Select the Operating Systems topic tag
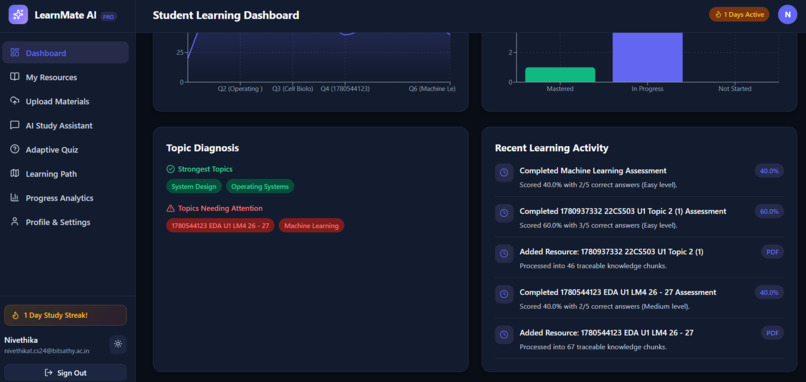This screenshot has width=806, height=382. click(260, 186)
